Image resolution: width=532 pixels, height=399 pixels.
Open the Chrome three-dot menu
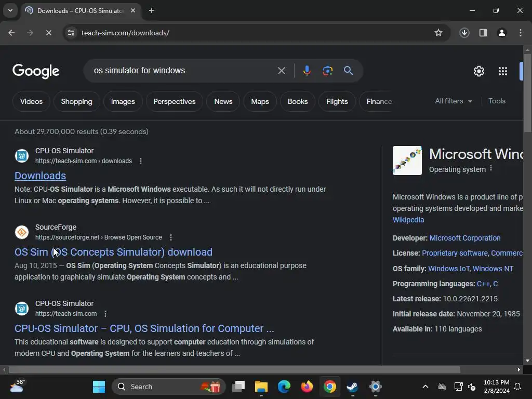pyautogui.click(x=521, y=33)
